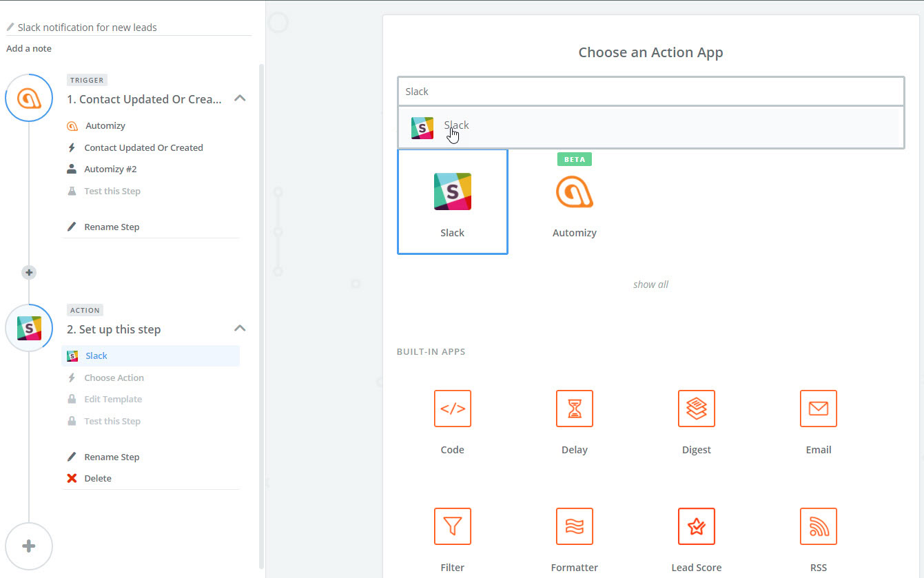The height and width of the screenshot is (578, 924).
Task: Click the lightning icon beside Choose Action
Action: [72, 378]
